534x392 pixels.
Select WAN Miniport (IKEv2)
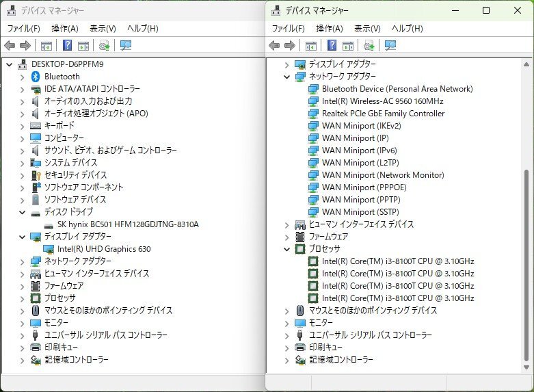[361, 126]
